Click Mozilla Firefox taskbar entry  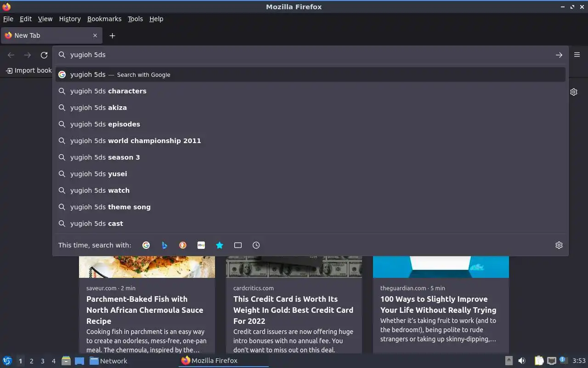(x=224, y=361)
